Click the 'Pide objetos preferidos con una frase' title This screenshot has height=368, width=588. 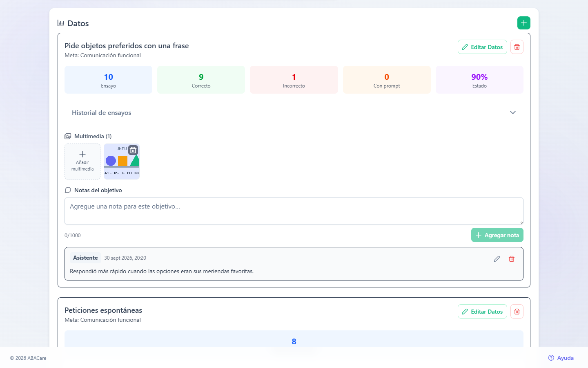(127, 46)
